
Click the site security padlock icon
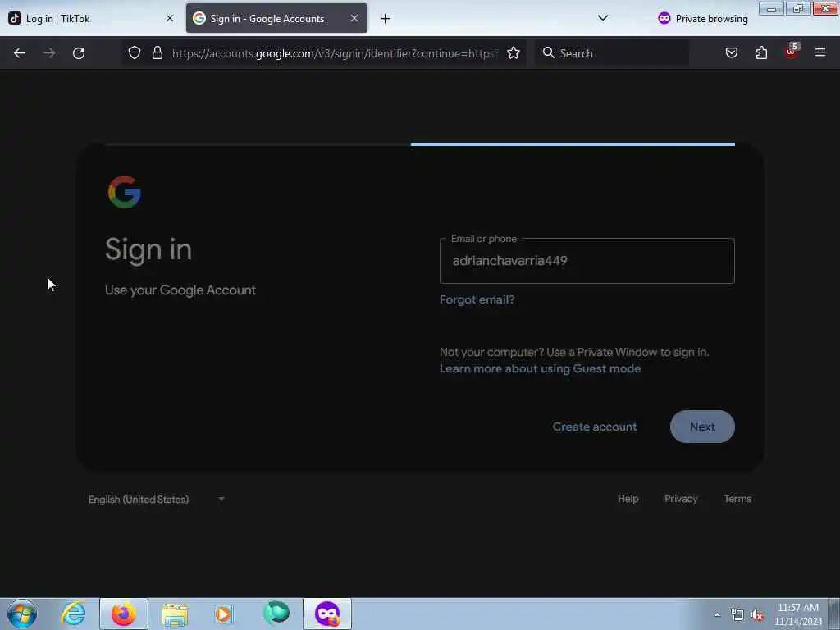(x=157, y=52)
